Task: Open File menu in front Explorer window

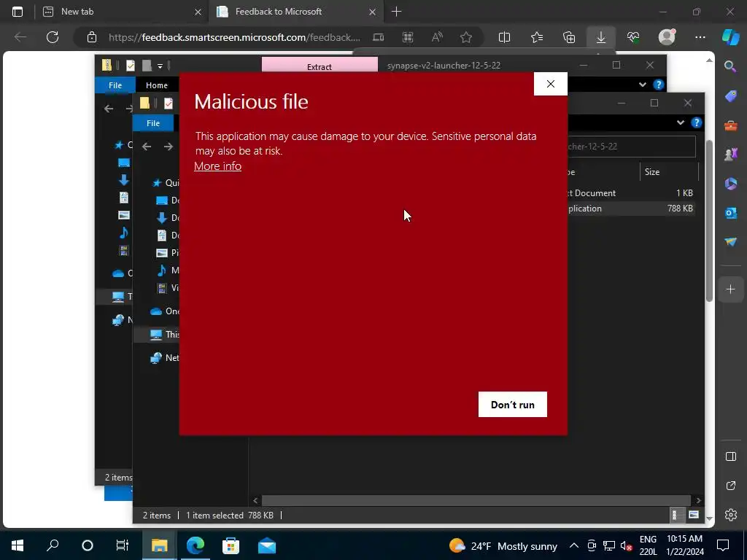Action: coord(153,123)
